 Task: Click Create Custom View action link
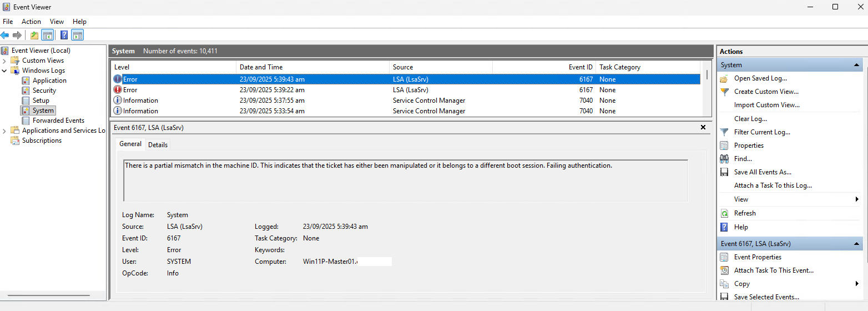pos(766,92)
